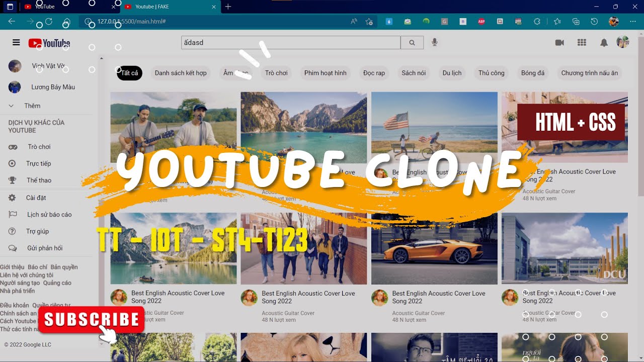Select the Phim hoạt hình chip
644x362 pixels.
pos(325,73)
